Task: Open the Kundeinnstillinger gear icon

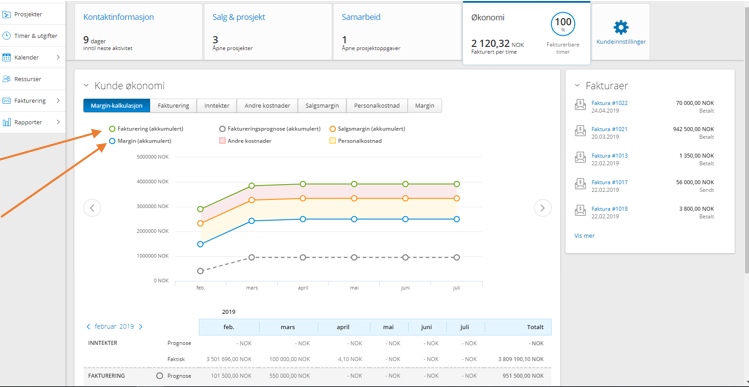Action: (x=621, y=27)
